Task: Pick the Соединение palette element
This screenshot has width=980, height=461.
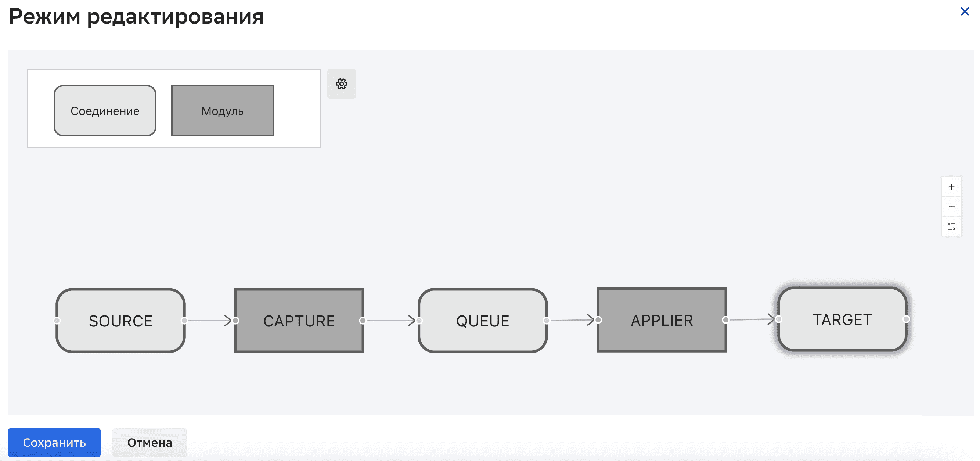Action: click(105, 111)
